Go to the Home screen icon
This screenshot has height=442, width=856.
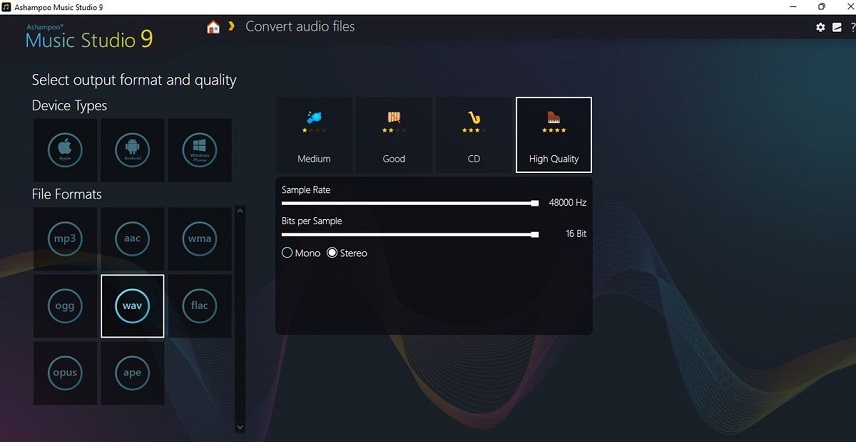(213, 27)
